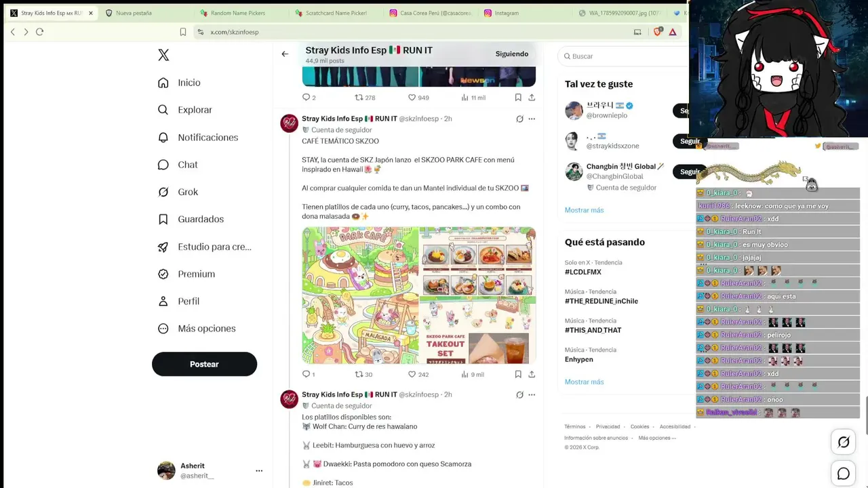Image resolution: width=868 pixels, height=488 pixels.
Task: Open Guardados bookmarks in the sidebar
Action: click(191, 219)
